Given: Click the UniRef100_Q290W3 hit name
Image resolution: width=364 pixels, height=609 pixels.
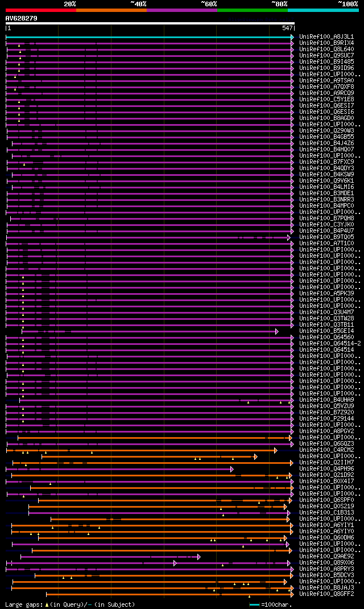Looking at the screenshot, I should coord(326,131).
